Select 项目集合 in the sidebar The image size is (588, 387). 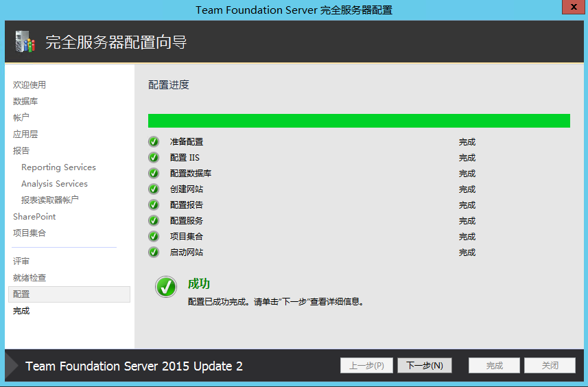[x=30, y=233]
